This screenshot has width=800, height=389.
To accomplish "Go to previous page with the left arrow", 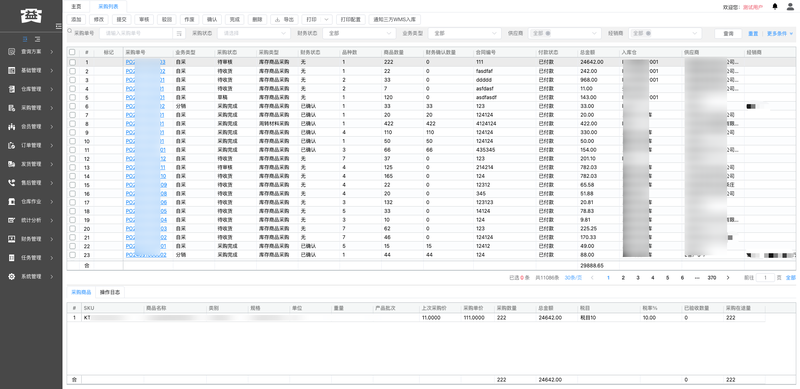I will pos(592,278).
